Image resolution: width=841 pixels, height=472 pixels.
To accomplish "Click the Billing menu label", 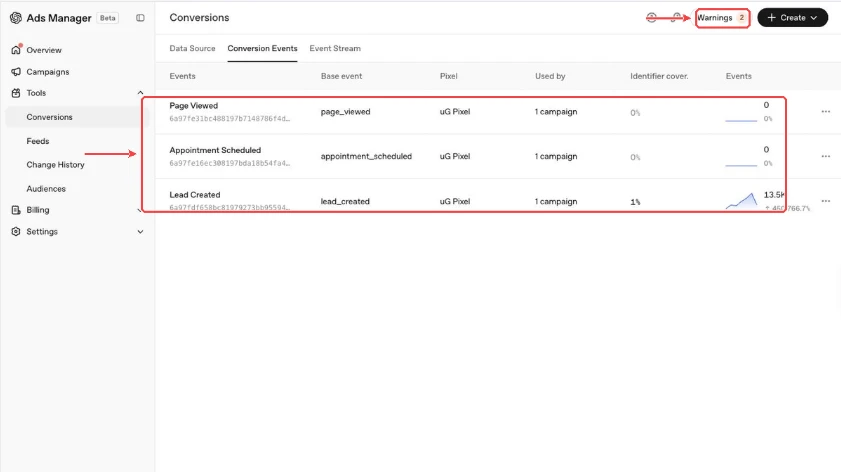I will point(38,210).
